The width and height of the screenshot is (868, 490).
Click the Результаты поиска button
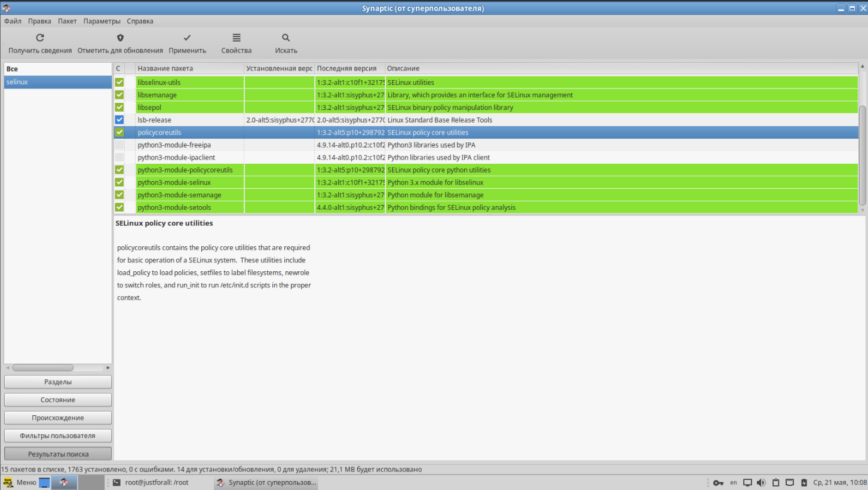pos(58,454)
